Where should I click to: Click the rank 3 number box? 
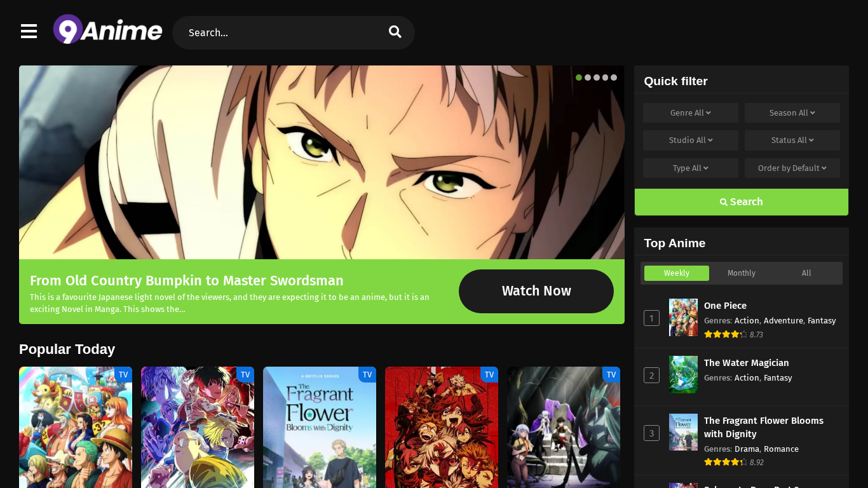(651, 433)
